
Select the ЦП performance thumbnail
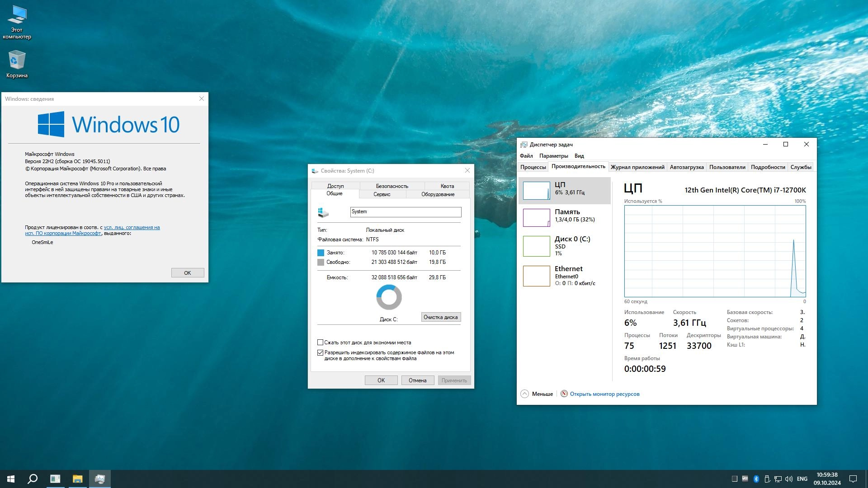click(x=537, y=191)
